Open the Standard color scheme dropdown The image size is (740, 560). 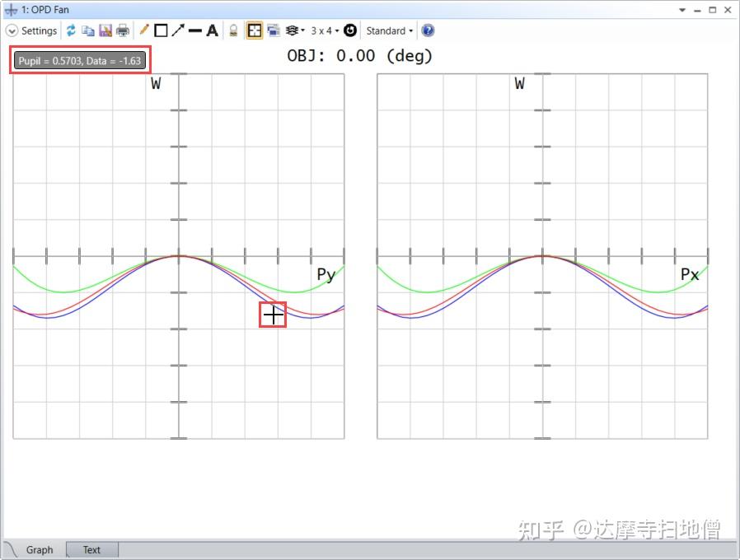point(387,30)
